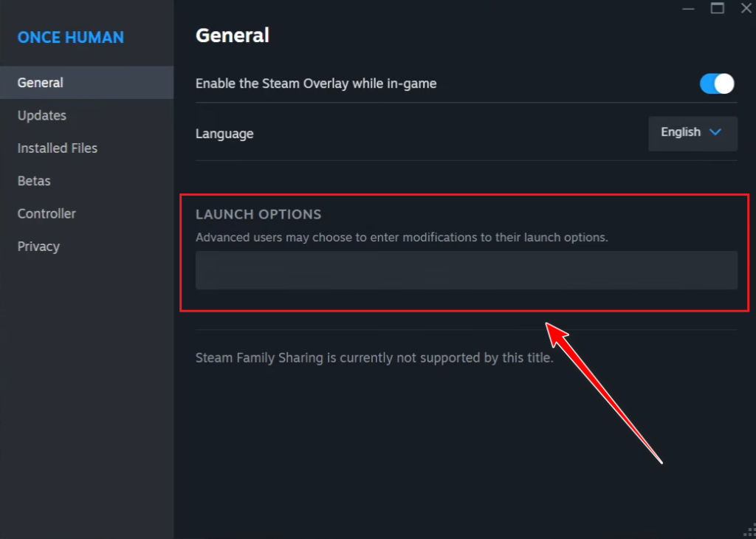
Task: Click the Launch Options text field
Action: tap(466, 270)
